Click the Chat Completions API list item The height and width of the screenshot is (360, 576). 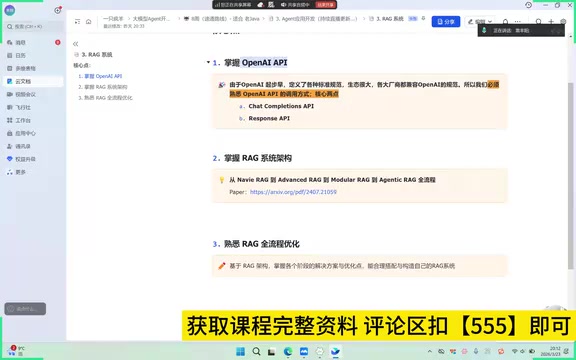281,106
